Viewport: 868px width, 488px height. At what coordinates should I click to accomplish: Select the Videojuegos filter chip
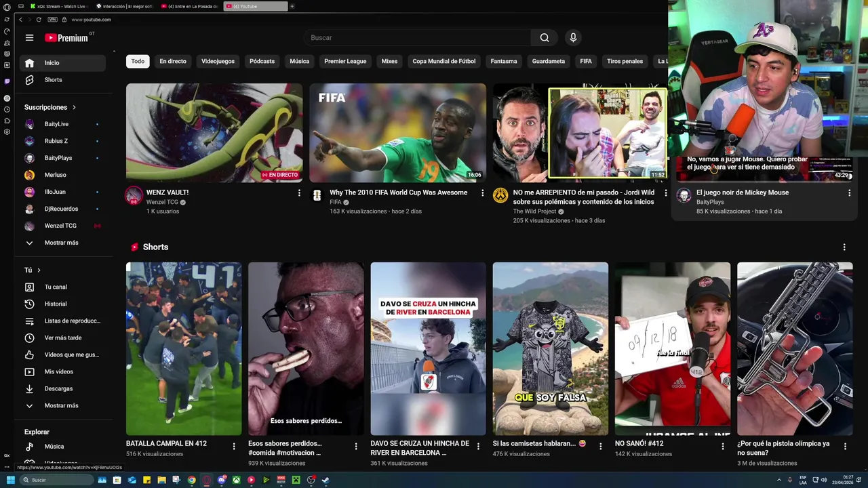tap(218, 61)
